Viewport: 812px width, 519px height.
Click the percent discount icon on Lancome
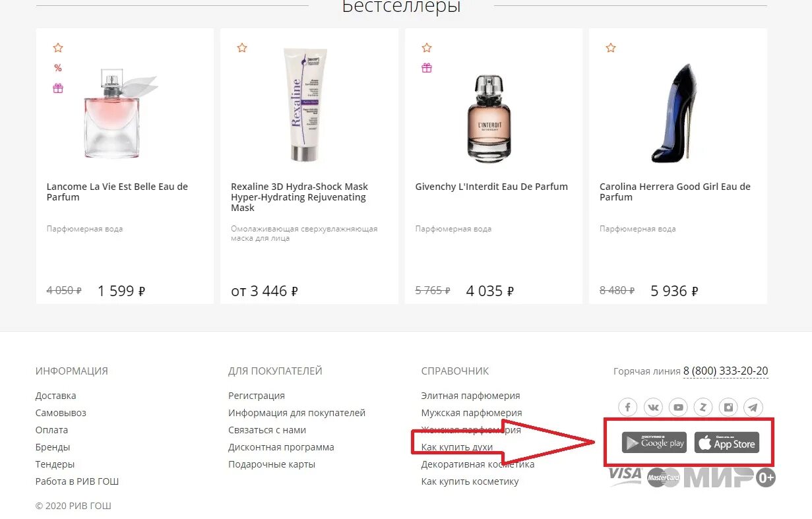tap(58, 68)
